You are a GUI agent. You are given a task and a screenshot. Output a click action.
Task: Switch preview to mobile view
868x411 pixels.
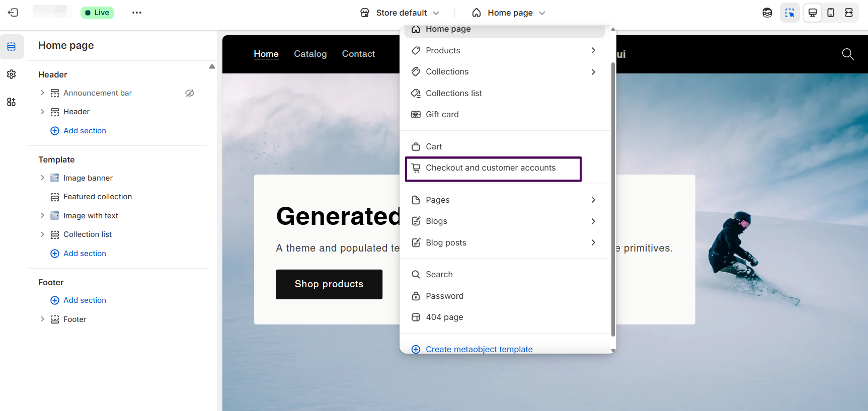(831, 13)
